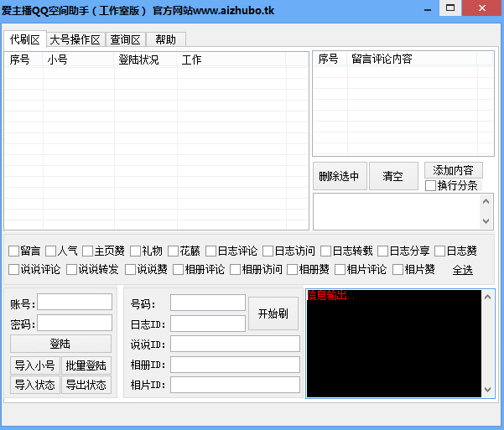The height and width of the screenshot is (430, 504).
Task: Switch to the 大号操作区 tab
Action: pyautogui.click(x=75, y=39)
